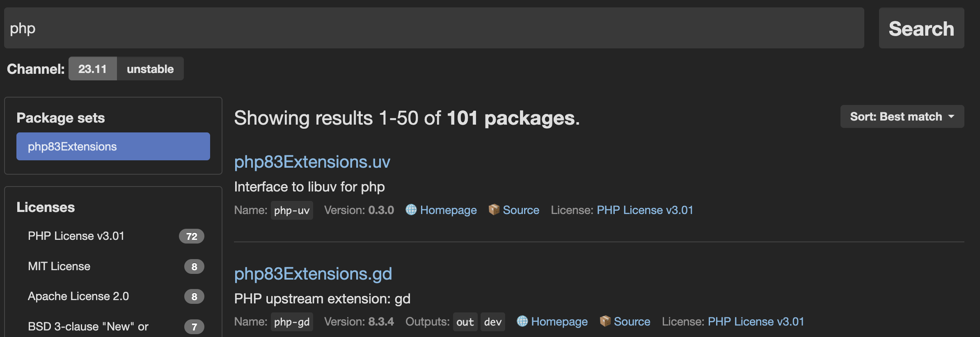Click the out output badge of php-gd
980x337 pixels.
coord(465,322)
